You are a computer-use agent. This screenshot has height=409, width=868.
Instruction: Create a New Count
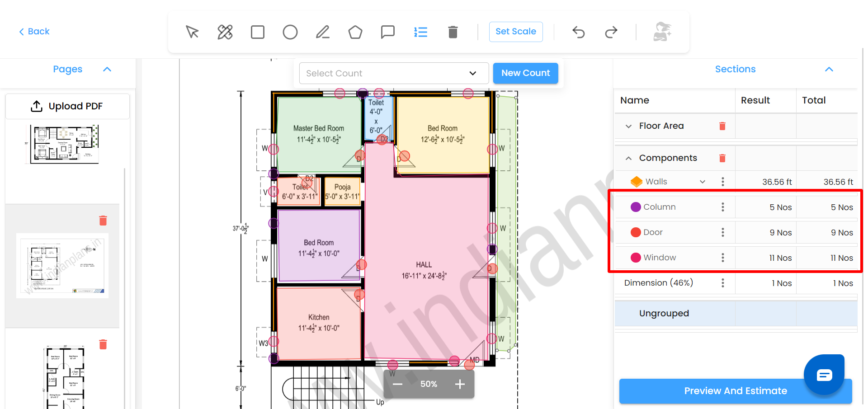[525, 73]
